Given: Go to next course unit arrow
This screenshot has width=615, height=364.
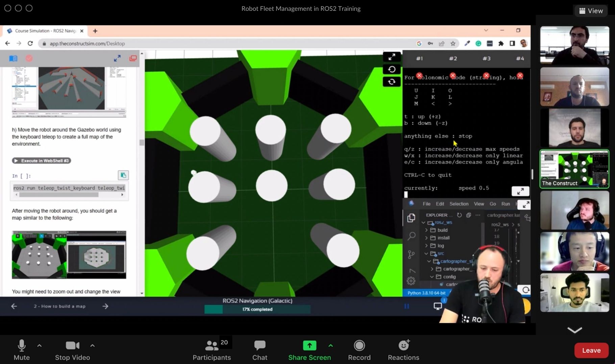Looking at the screenshot, I should click(x=105, y=306).
